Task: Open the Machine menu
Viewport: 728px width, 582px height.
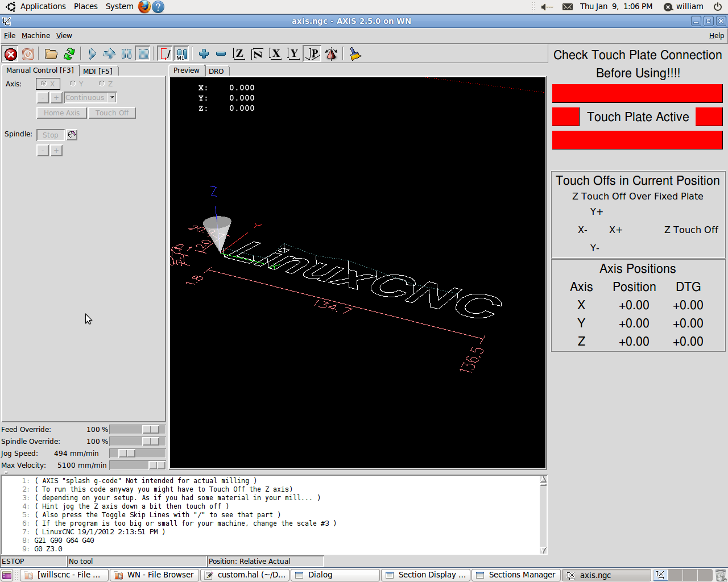Action: tap(36, 35)
